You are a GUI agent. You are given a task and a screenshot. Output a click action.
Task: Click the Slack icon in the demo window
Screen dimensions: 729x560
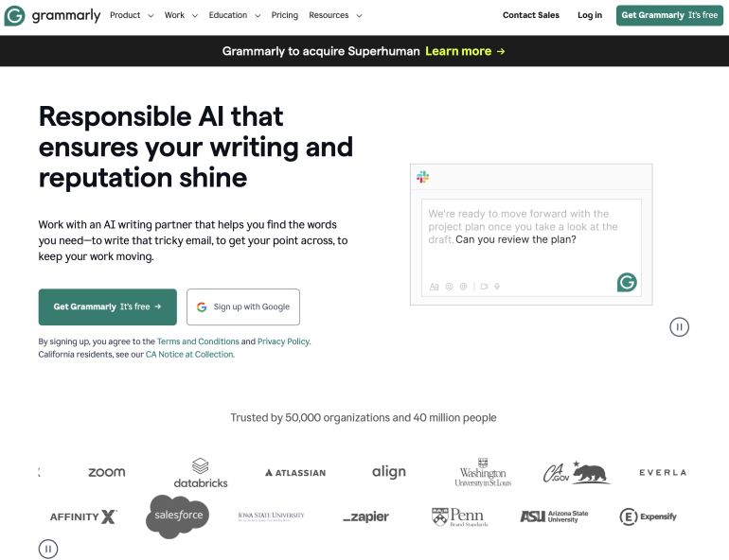click(x=422, y=177)
